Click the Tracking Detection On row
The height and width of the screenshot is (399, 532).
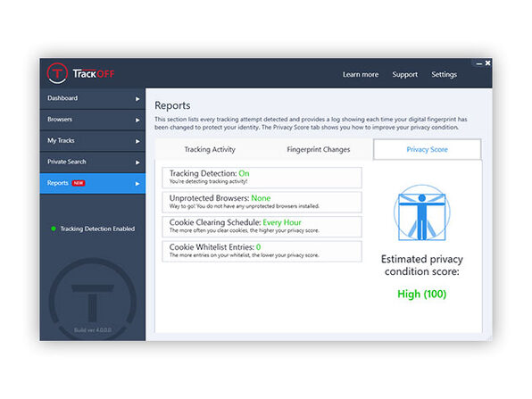262,177
